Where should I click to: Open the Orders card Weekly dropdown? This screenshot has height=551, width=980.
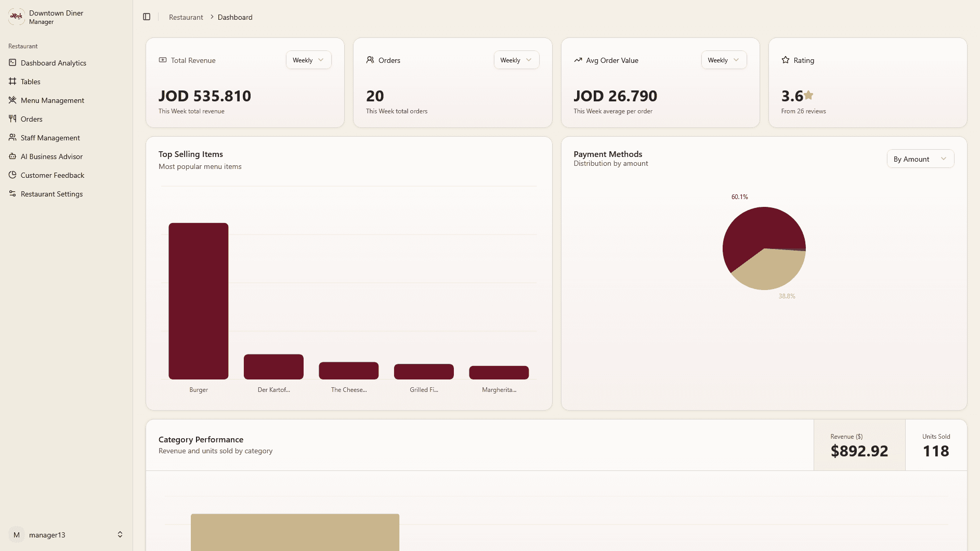516,60
